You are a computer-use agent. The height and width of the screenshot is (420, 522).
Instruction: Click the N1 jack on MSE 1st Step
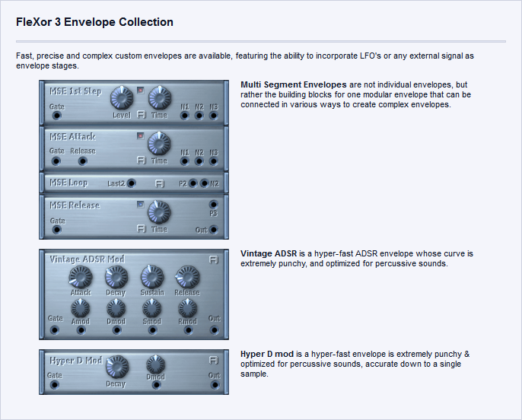[x=184, y=116]
